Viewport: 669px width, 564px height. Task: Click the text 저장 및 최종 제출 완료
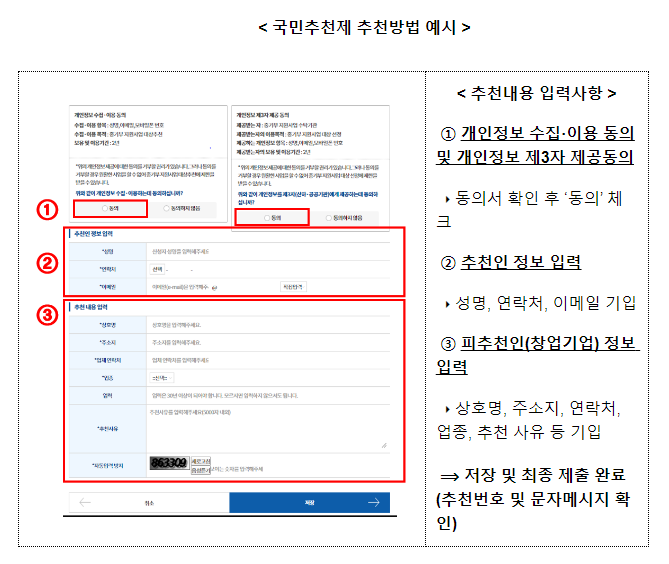pyautogui.click(x=545, y=475)
